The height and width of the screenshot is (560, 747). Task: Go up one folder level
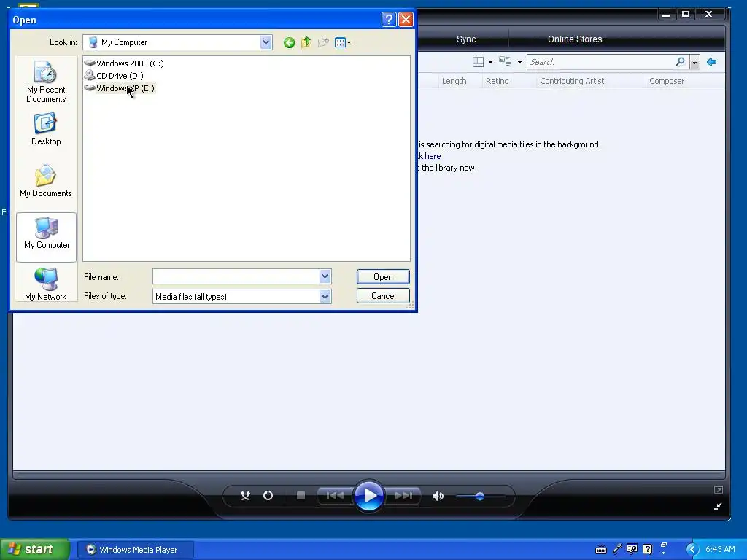tap(306, 43)
